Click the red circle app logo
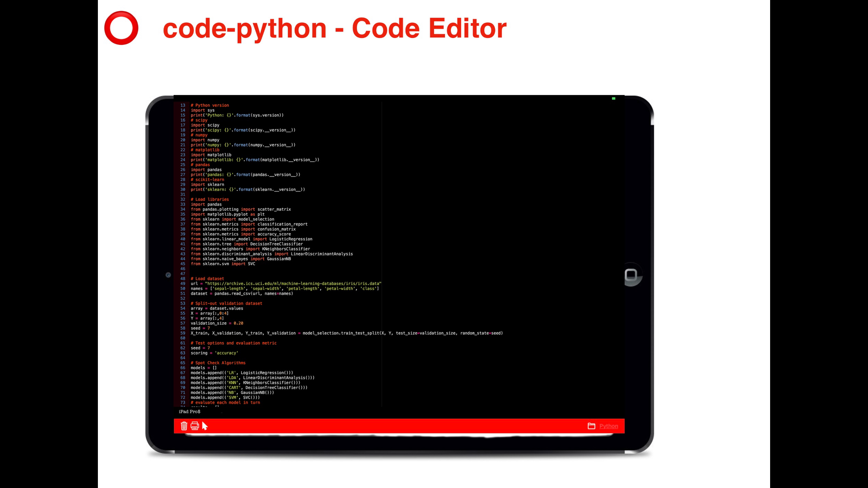This screenshot has width=868, height=488. 121,28
